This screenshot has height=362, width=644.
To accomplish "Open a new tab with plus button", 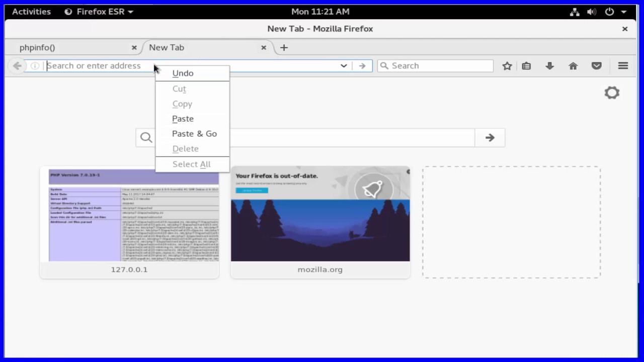I will (284, 47).
